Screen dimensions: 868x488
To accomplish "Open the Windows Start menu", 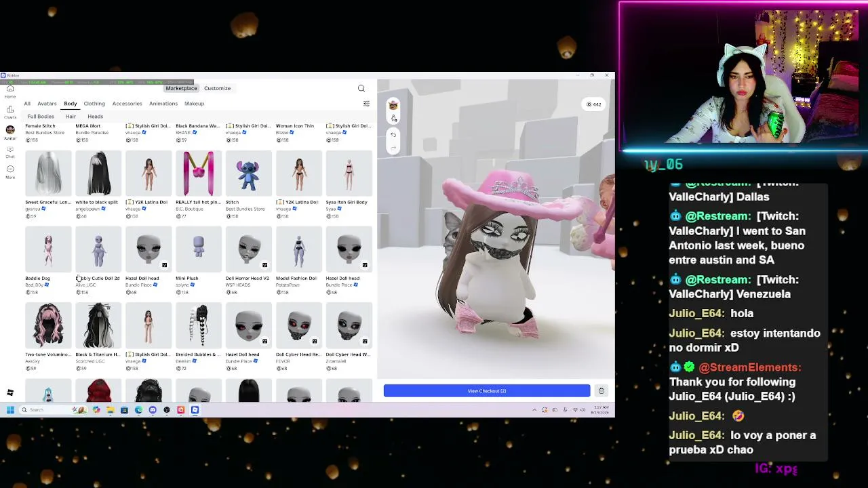I will tap(10, 409).
